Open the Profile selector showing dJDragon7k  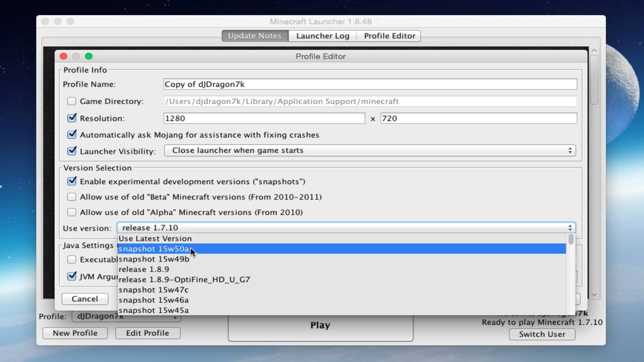(x=126, y=317)
